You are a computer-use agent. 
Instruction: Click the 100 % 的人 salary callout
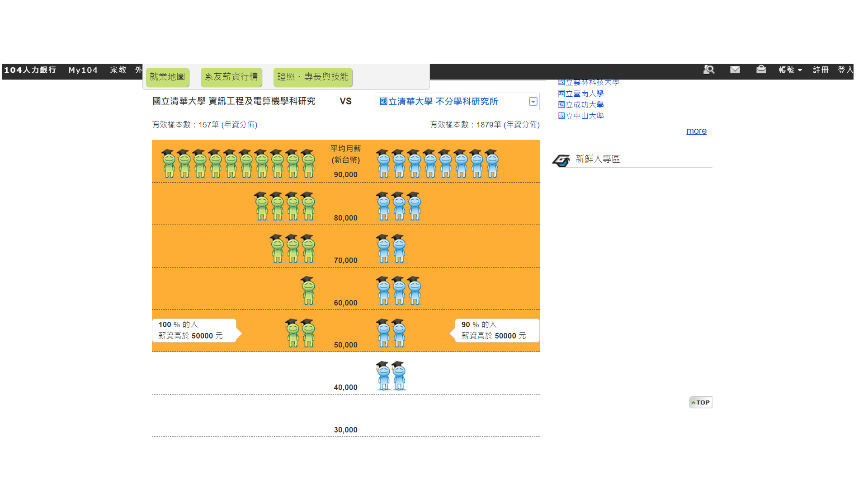tap(197, 331)
